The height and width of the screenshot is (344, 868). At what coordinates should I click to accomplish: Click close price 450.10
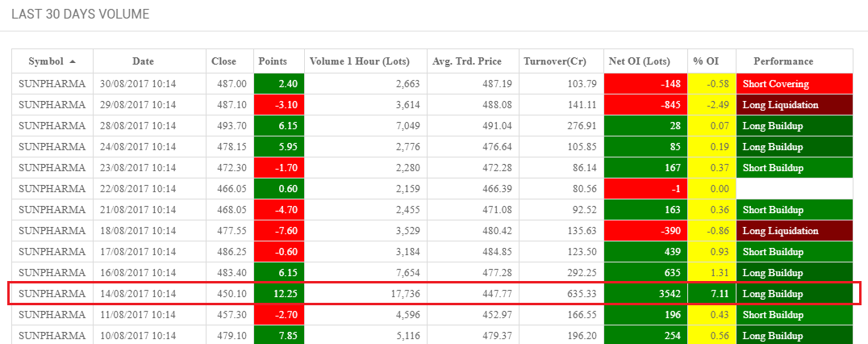tap(233, 294)
